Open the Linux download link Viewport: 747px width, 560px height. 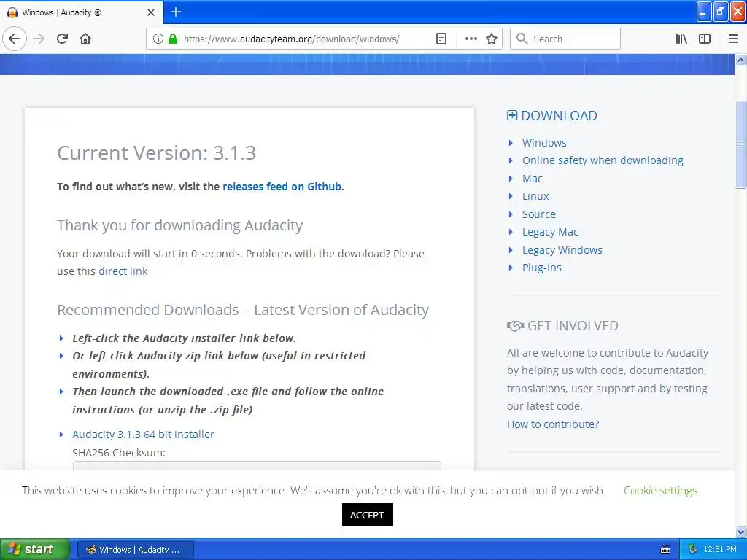[x=535, y=196]
